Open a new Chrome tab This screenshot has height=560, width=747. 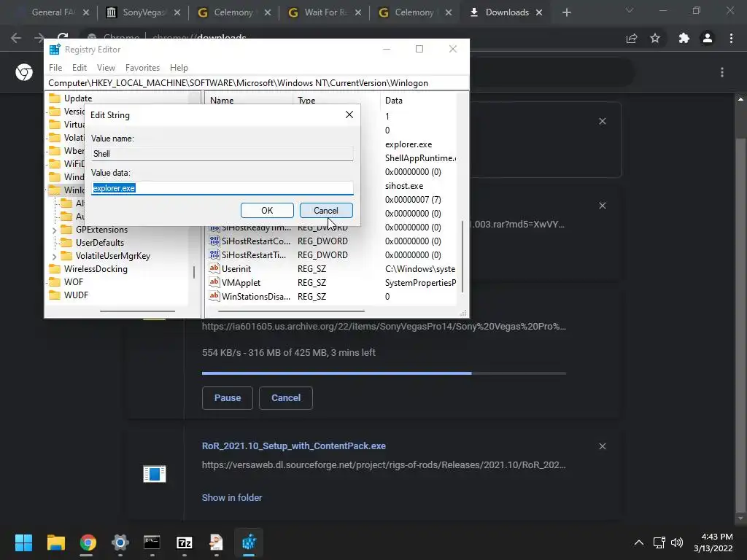pos(566,13)
